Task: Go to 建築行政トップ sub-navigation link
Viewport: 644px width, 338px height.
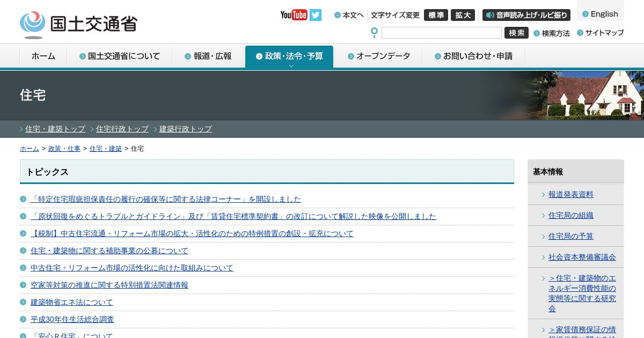Action: (x=186, y=129)
